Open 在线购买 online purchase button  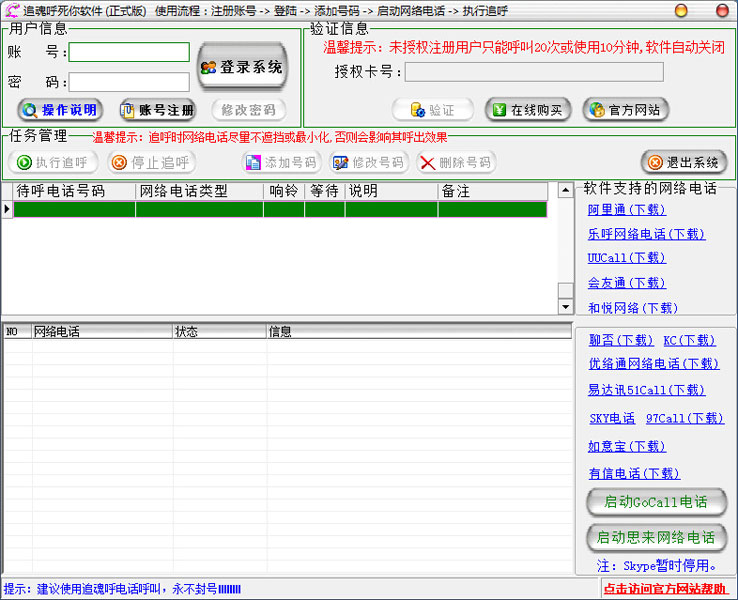[x=528, y=110]
